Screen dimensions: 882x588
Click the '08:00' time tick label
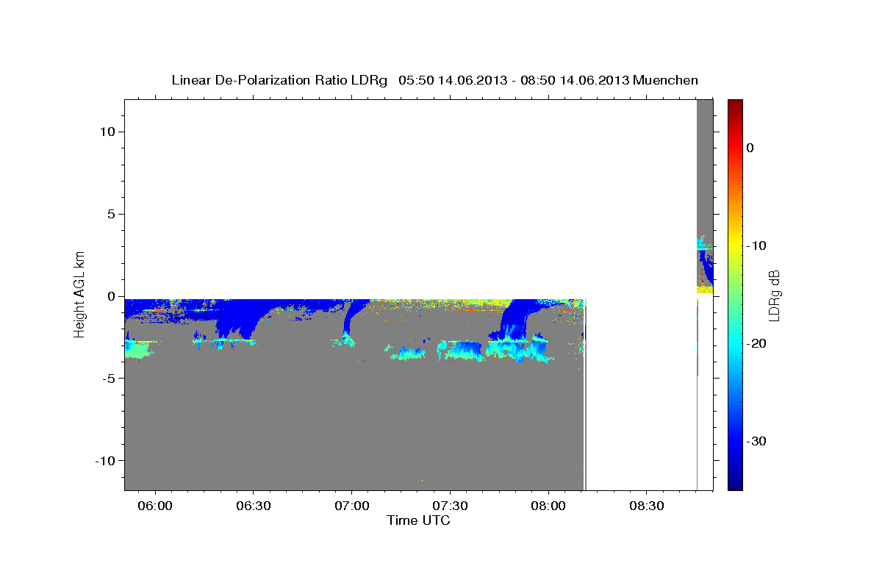[548, 506]
